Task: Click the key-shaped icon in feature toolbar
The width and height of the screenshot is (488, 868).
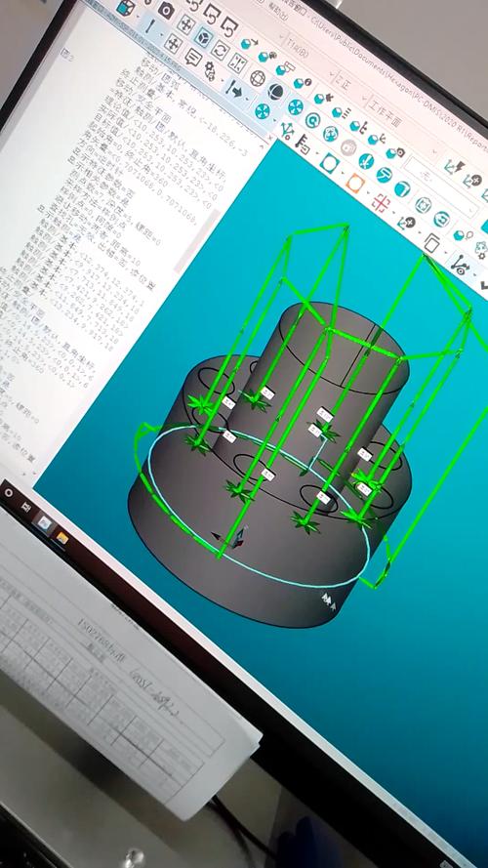Action: pyautogui.click(x=303, y=144)
